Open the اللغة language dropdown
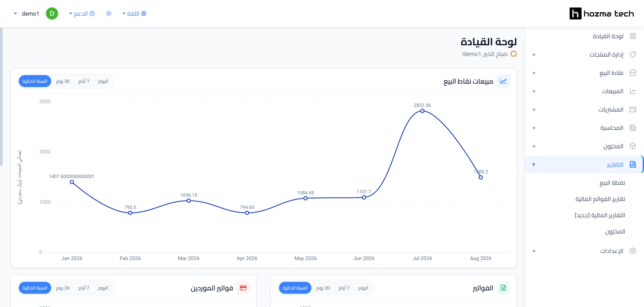Viewport: 644px width, 307px height. tap(134, 13)
